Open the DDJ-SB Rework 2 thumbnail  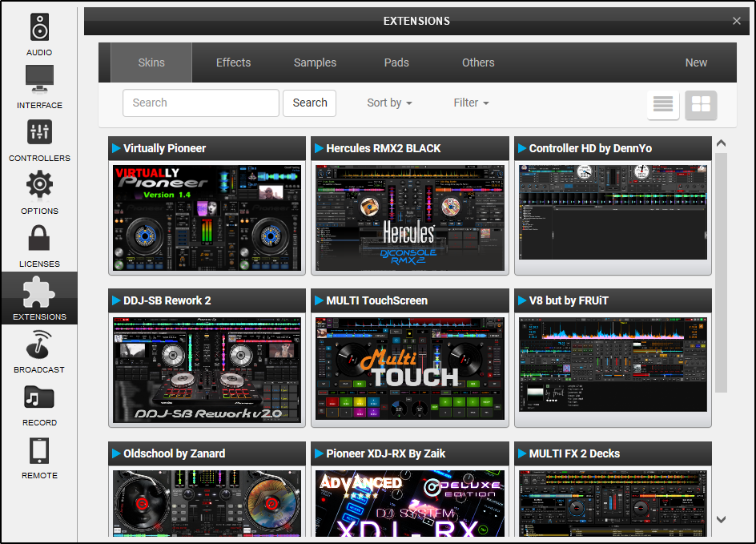coord(207,370)
